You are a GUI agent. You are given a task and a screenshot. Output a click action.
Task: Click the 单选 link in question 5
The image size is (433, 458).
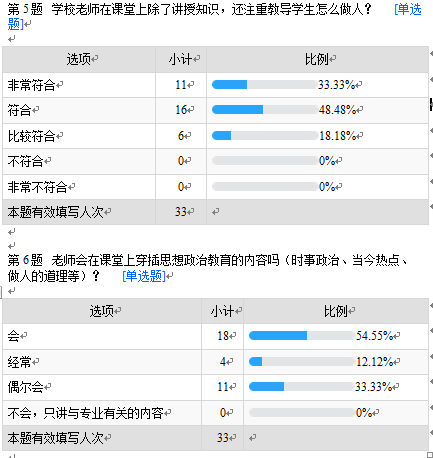pos(408,9)
